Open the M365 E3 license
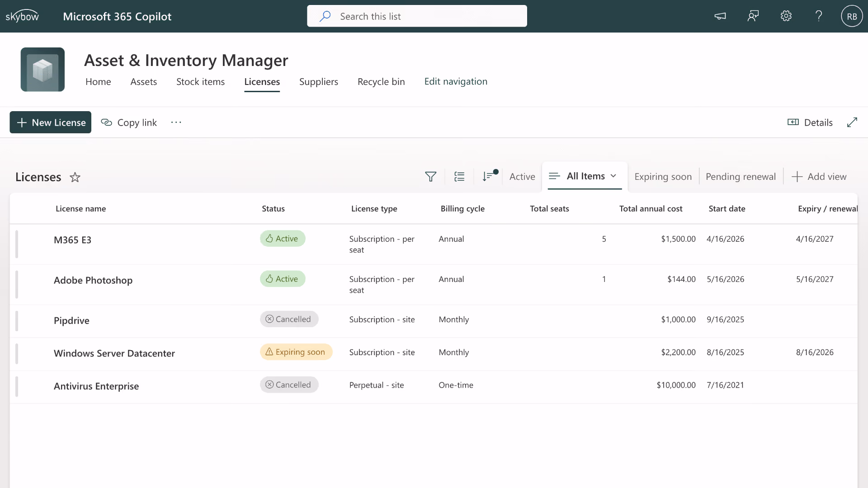The width and height of the screenshot is (868, 488). coord(72,240)
